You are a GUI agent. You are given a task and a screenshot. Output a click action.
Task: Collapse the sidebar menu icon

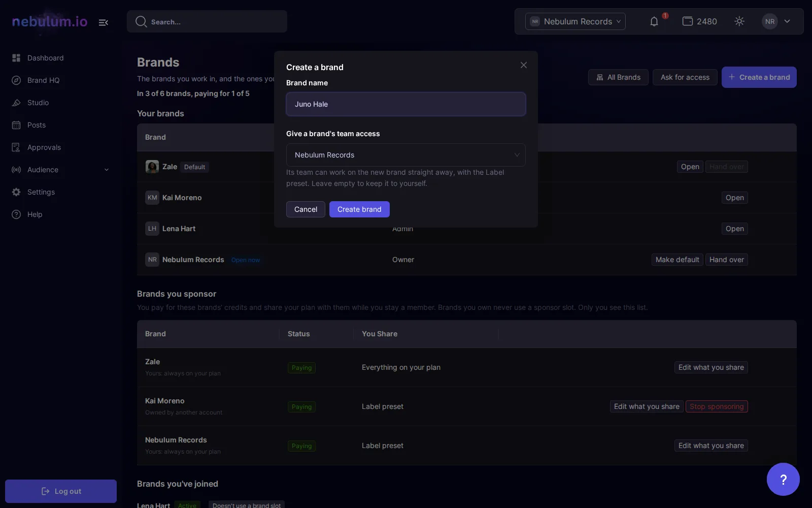coord(103,22)
